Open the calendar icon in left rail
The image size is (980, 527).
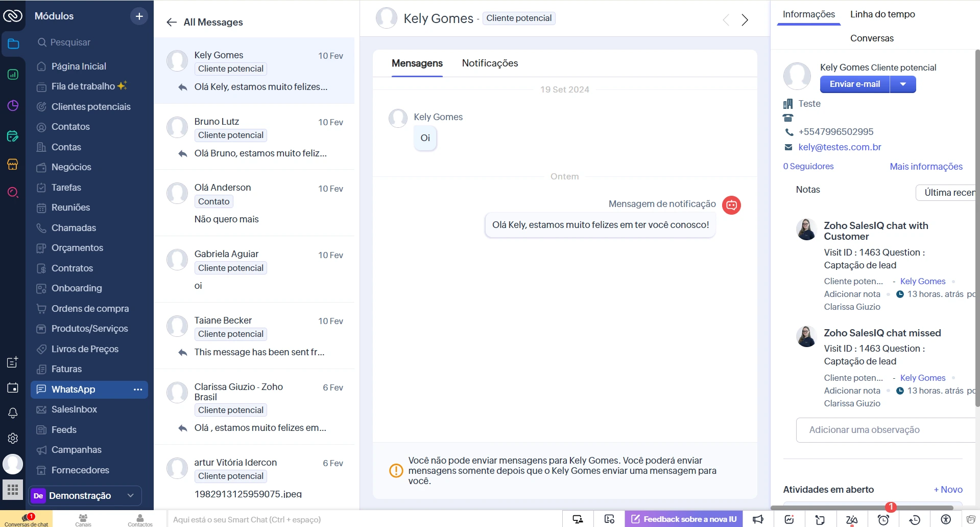pyautogui.click(x=13, y=388)
